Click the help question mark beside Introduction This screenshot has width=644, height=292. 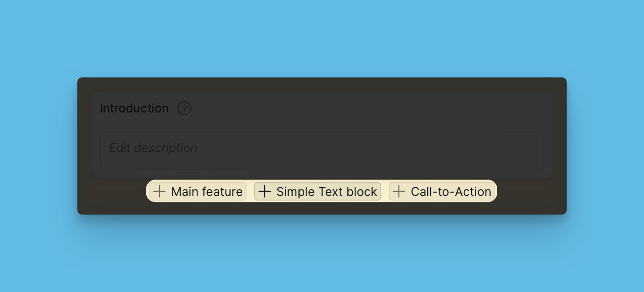(185, 108)
